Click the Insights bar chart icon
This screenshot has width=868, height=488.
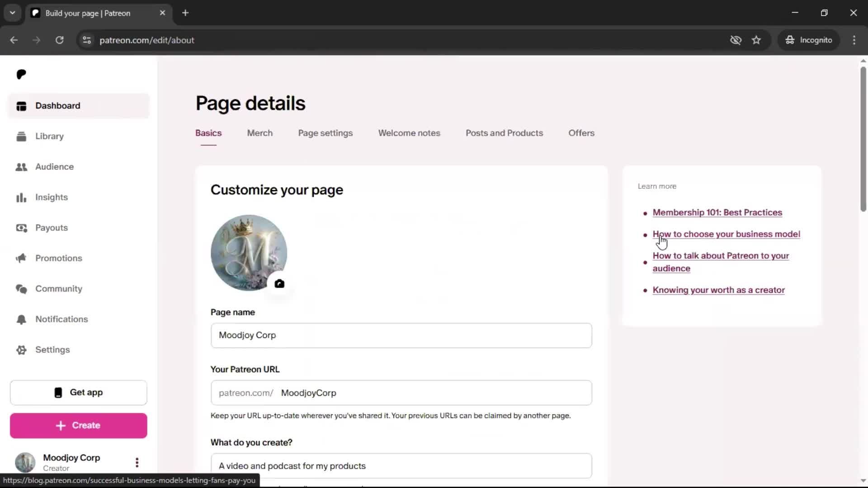pos(21,197)
